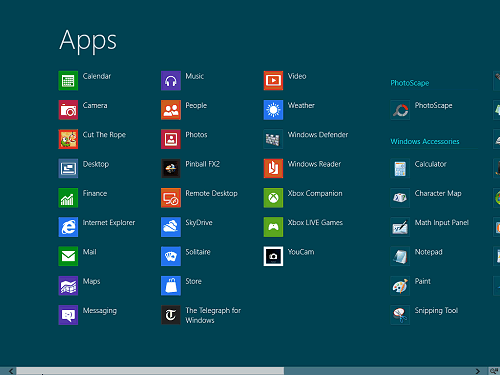
Task: Click the scrollbar left arrow
Action: pyautogui.click(x=11, y=371)
